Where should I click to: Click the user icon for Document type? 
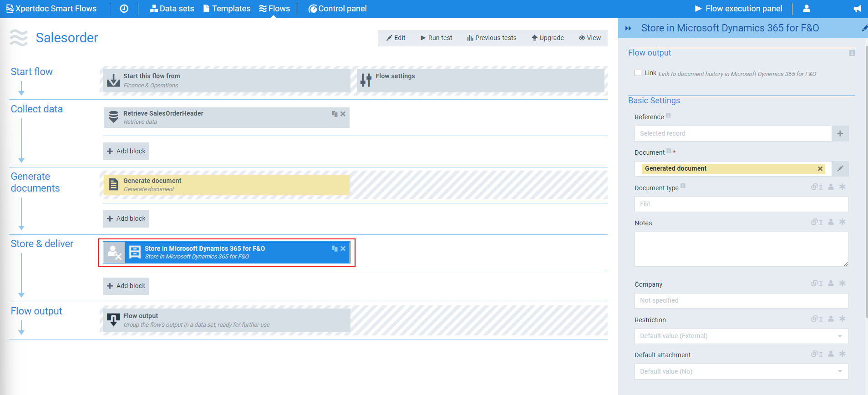click(831, 187)
